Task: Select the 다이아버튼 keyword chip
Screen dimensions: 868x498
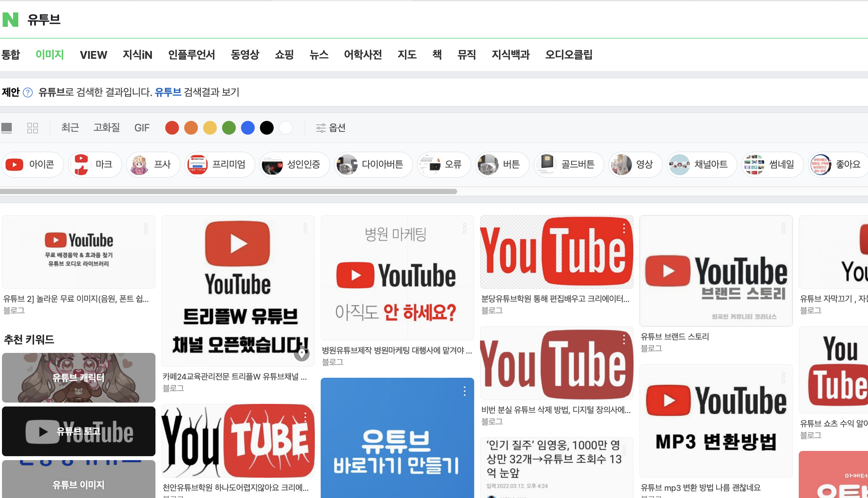Action: (x=374, y=164)
